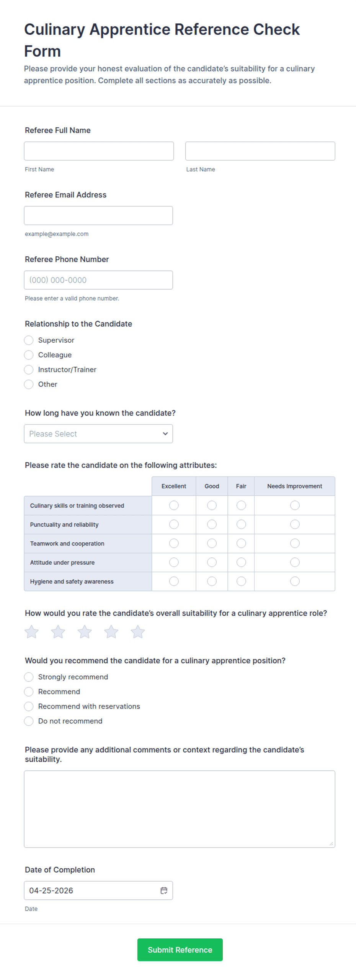Rate Hygiene and safety as Needs Improvement
356x980 pixels.
[295, 581]
